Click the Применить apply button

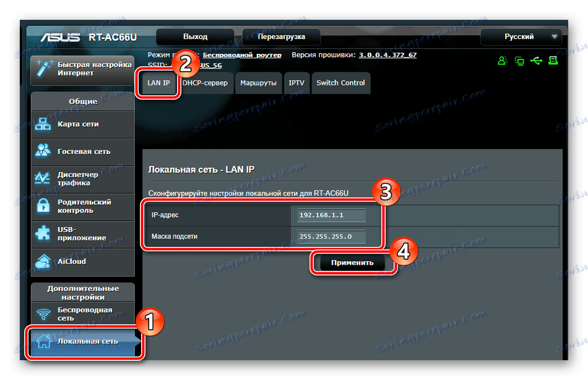[x=352, y=262]
